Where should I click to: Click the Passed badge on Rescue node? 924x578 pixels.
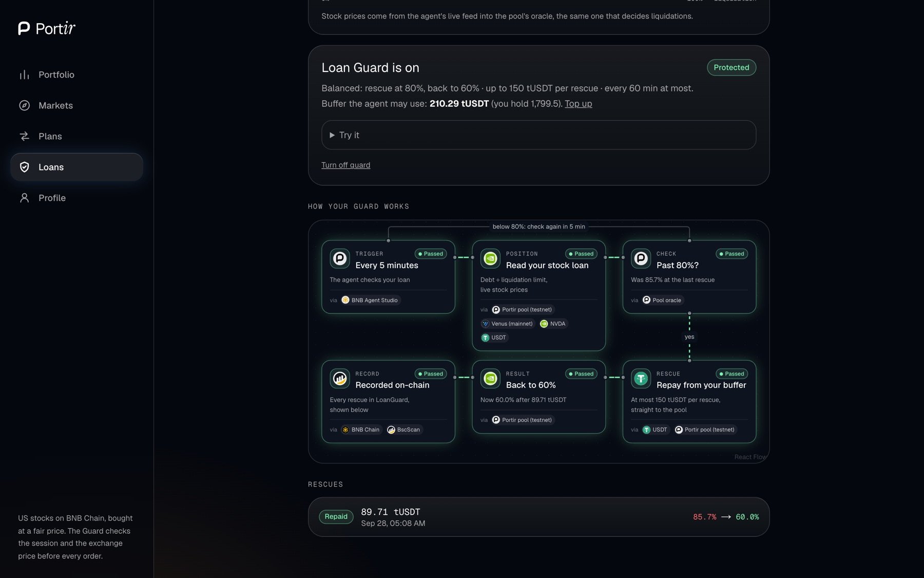click(731, 374)
